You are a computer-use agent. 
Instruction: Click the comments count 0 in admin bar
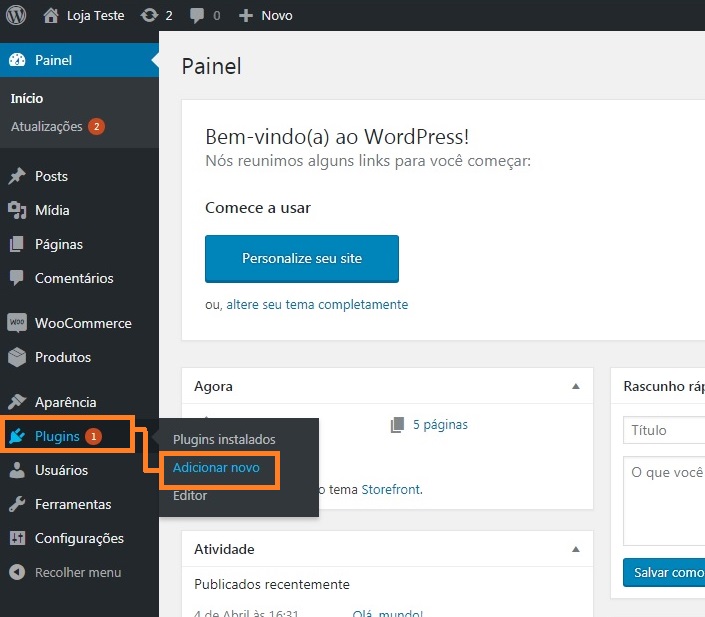217,16
